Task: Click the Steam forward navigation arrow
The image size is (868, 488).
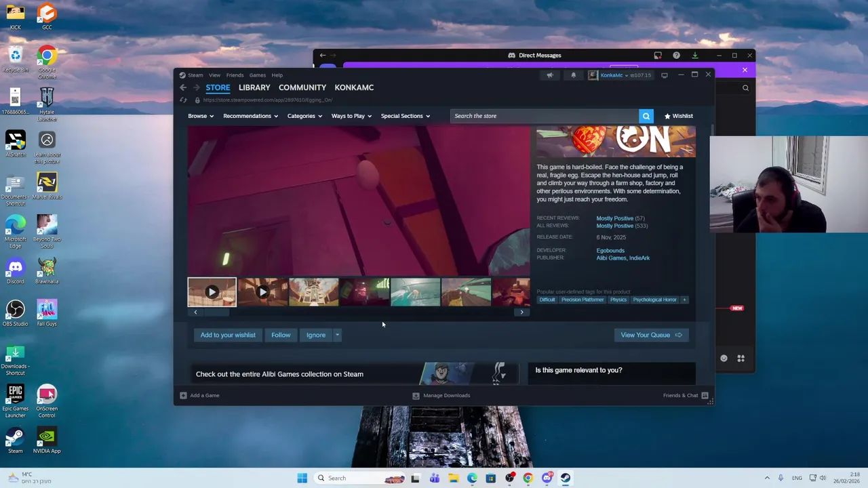Action: 196,87
